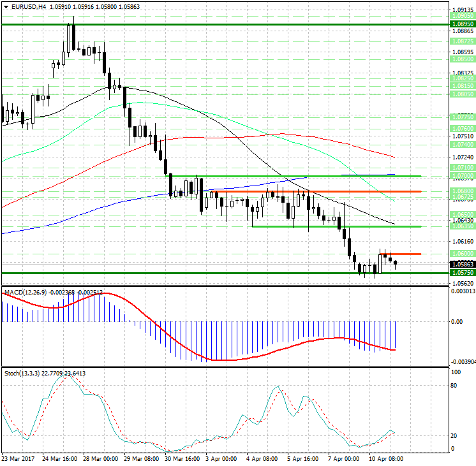Click the 3 Apr 00:00 time label
The height and width of the screenshot is (466, 476).
tap(221, 458)
